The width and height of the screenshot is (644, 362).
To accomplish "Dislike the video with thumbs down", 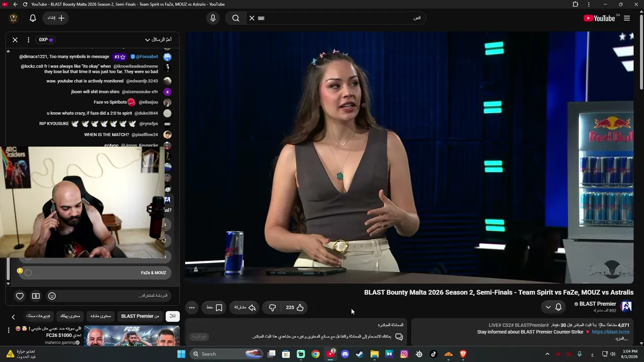I will click(272, 308).
